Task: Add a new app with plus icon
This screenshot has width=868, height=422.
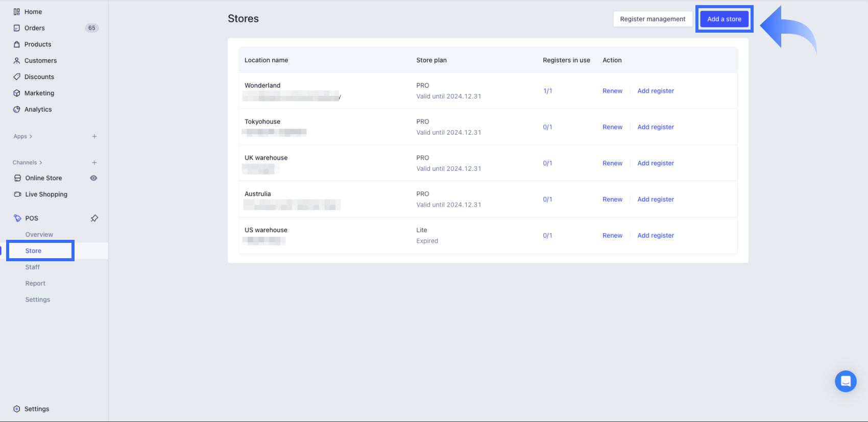Action: tap(94, 137)
